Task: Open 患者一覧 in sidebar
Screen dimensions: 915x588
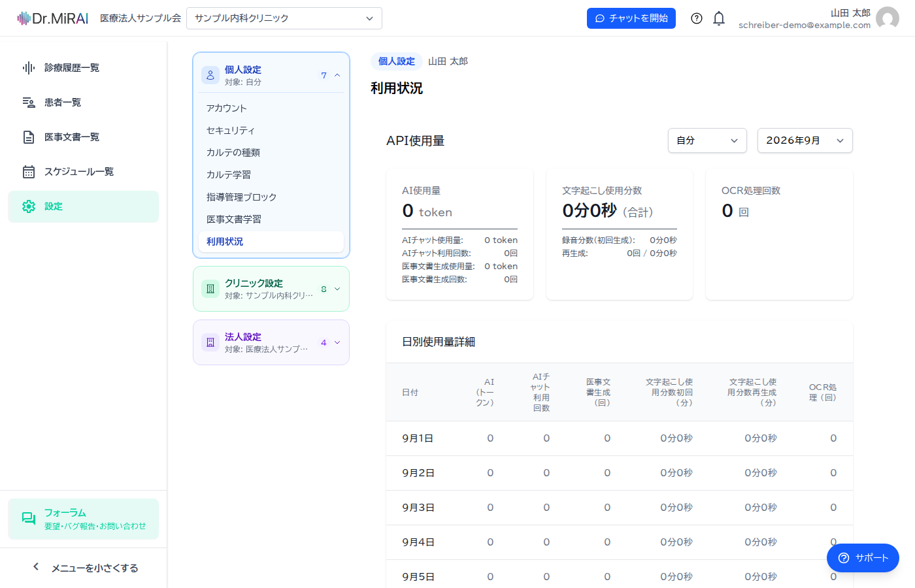Action: point(84,103)
